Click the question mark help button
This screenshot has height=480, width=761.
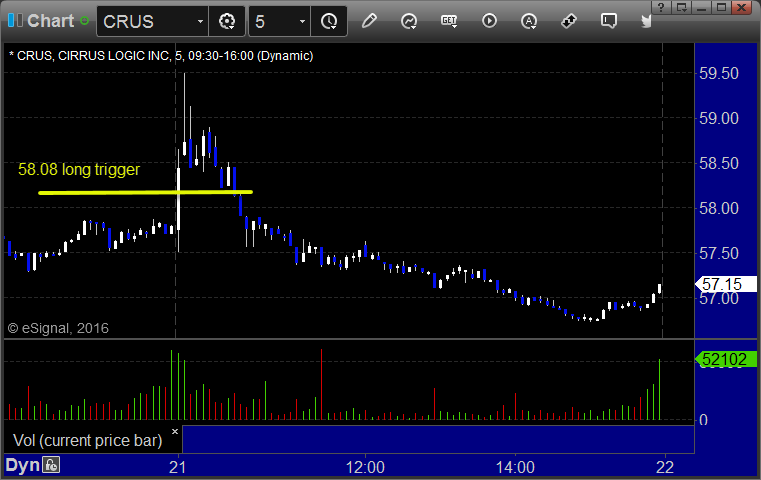click(661, 7)
